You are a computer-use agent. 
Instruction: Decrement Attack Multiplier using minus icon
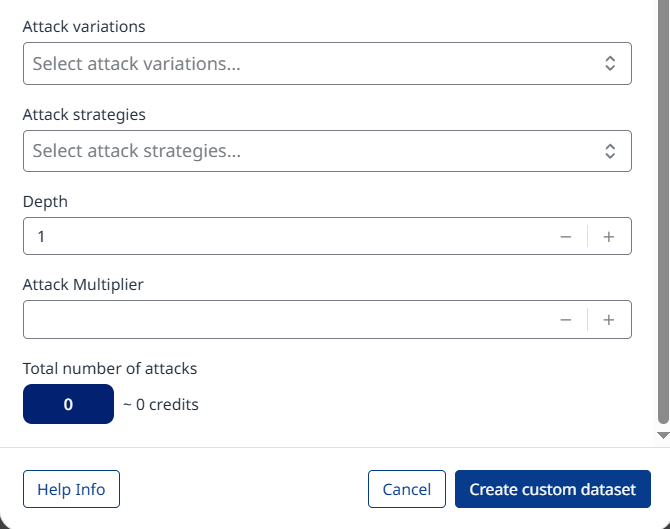click(x=566, y=320)
